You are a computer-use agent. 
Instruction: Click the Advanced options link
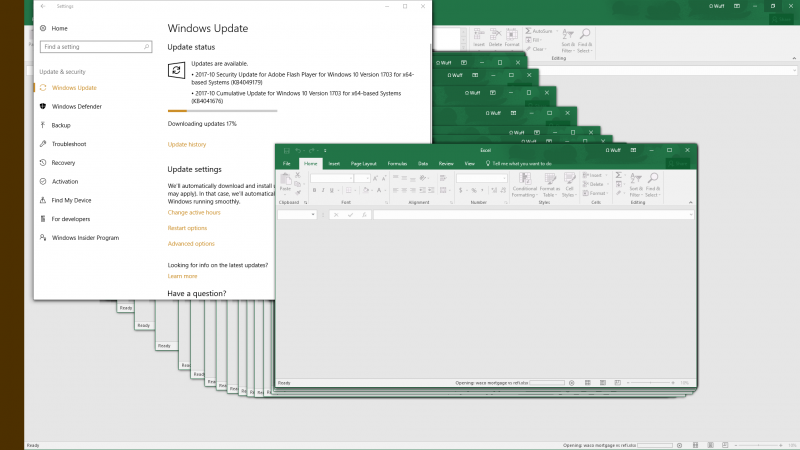pyautogui.click(x=191, y=243)
